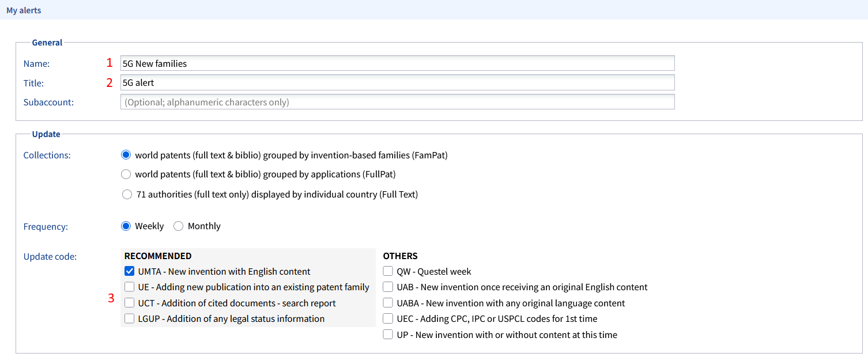The width and height of the screenshot is (868, 357).
Task: Select the FamPat invention-based families collection
Action: (x=126, y=155)
